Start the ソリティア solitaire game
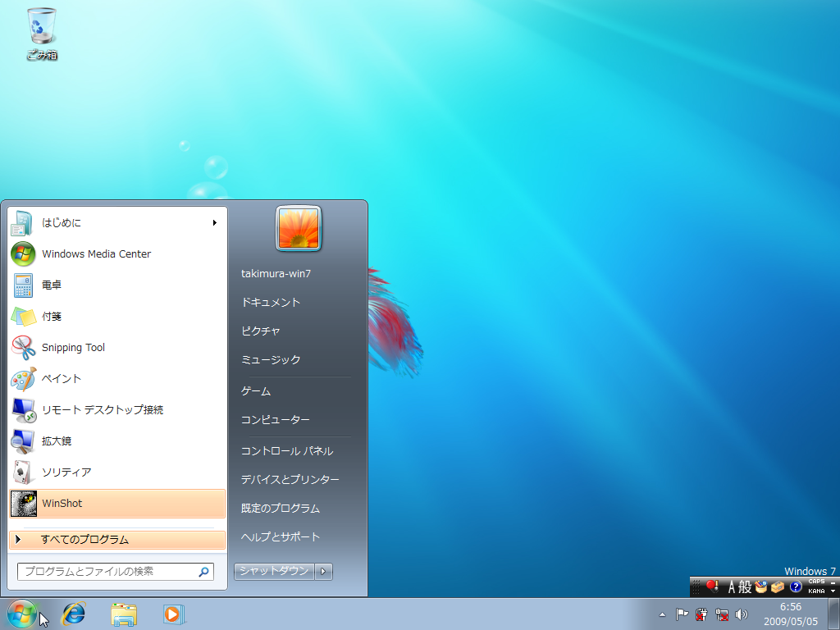This screenshot has width=840, height=630. [x=117, y=472]
